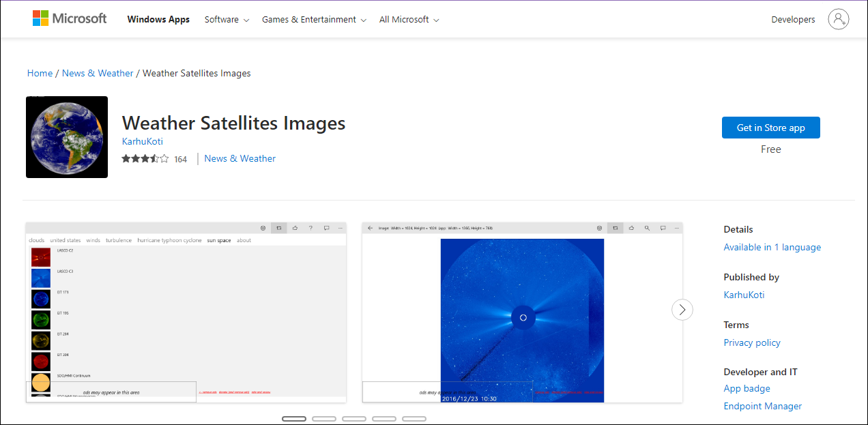Open settings gear in the first screenshot toolbar

263,228
